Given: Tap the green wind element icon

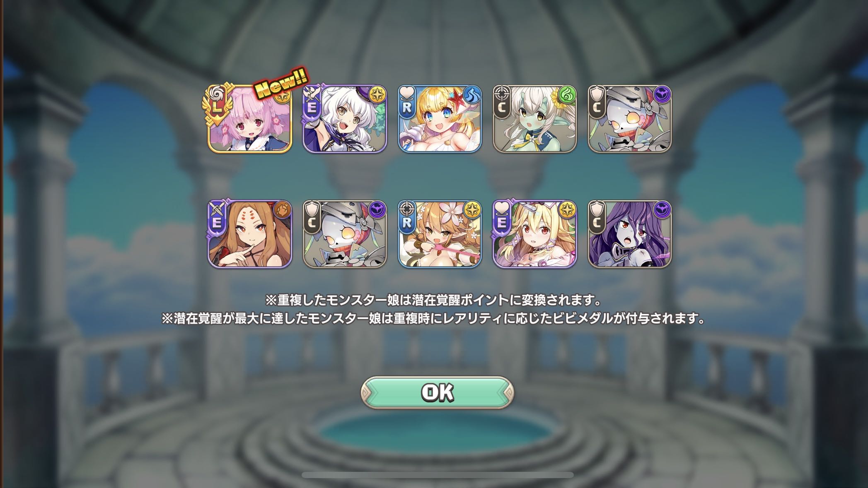Looking at the screenshot, I should pos(567,95).
